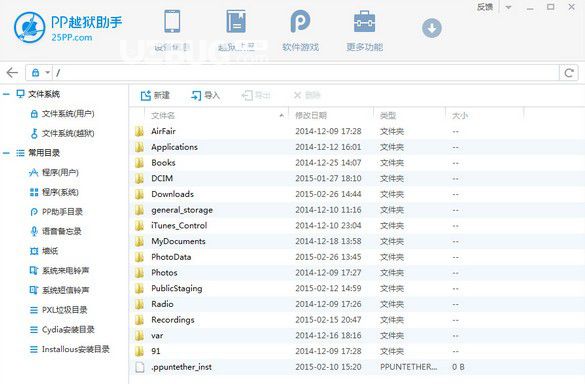Select 文件系统(用户) in the sidebar
This screenshot has width=585, height=384.
62,113
